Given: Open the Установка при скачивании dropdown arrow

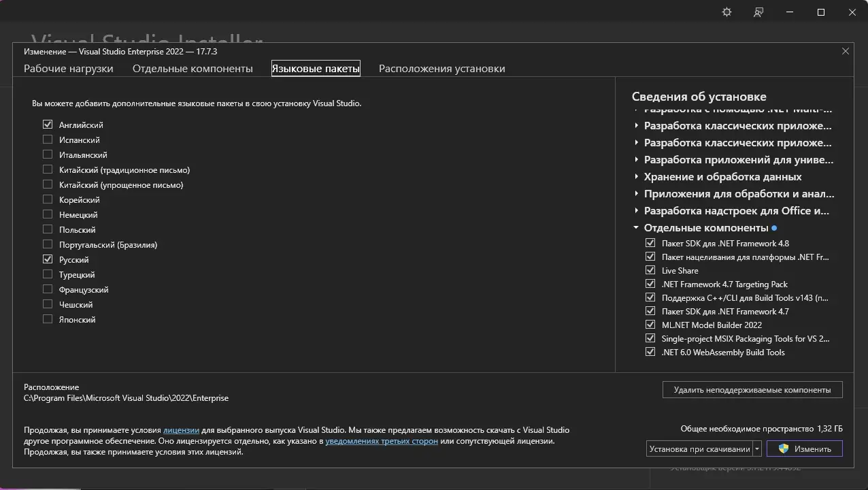Looking at the screenshot, I should pyautogui.click(x=757, y=448).
